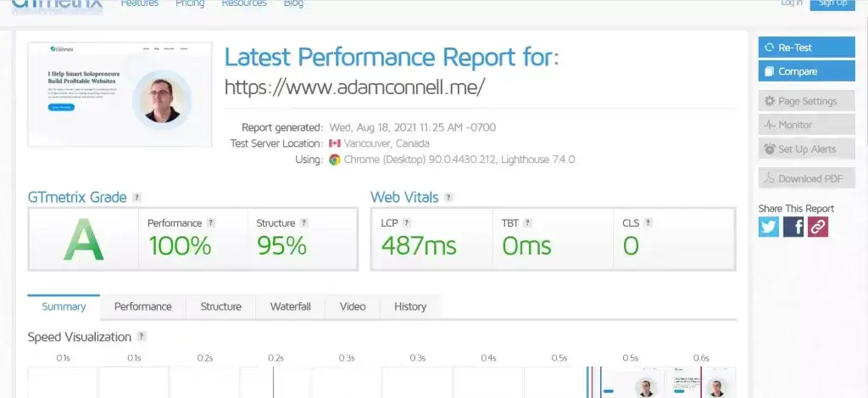Click help icon beside LCP
The image size is (868, 398).
pyautogui.click(x=407, y=222)
